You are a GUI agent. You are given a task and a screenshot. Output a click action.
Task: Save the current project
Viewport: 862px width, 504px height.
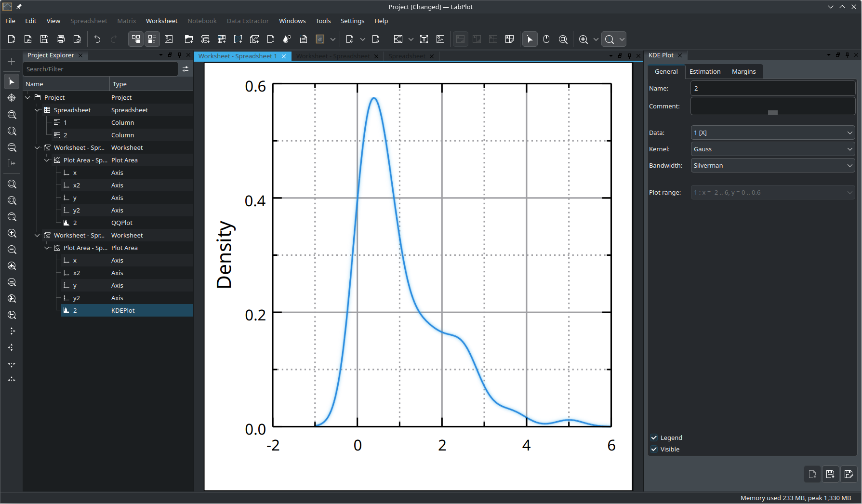[x=44, y=39]
